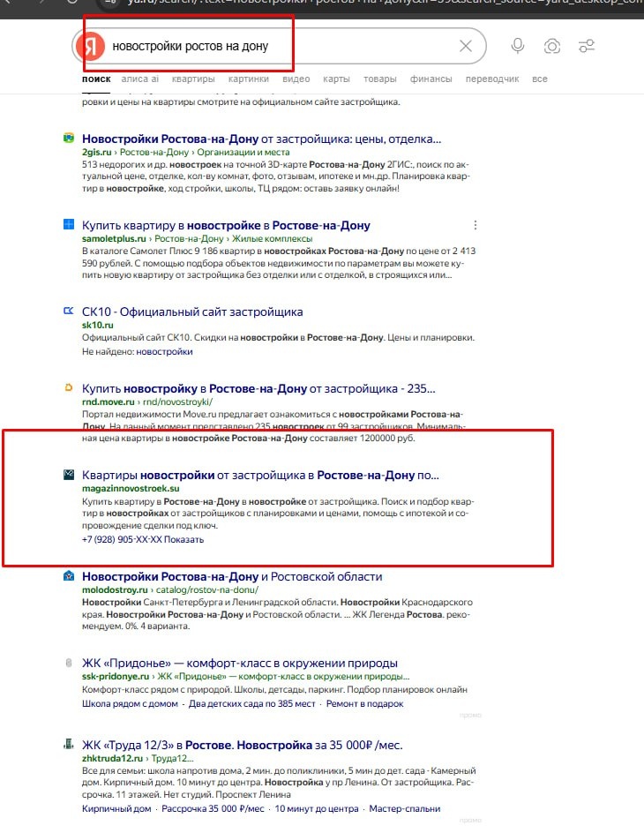The image size is (644, 833).
Task: Open catalog/rostov-na-donu/ breadcrumb link
Action: [207, 589]
